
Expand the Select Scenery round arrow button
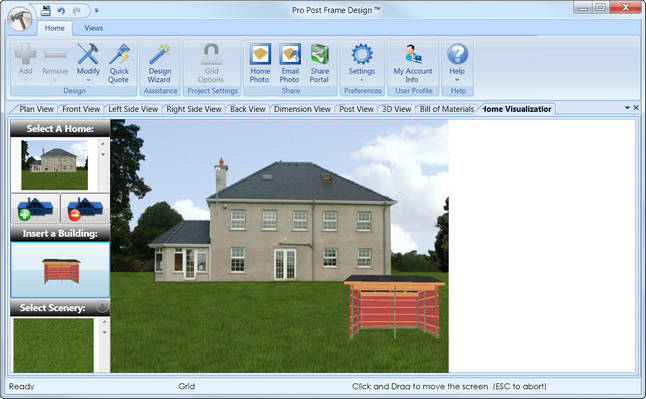tap(102, 306)
